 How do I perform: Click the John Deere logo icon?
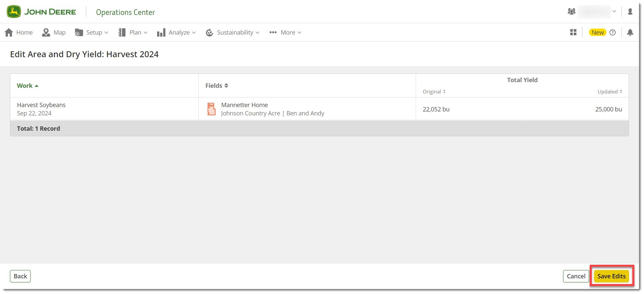(x=14, y=12)
